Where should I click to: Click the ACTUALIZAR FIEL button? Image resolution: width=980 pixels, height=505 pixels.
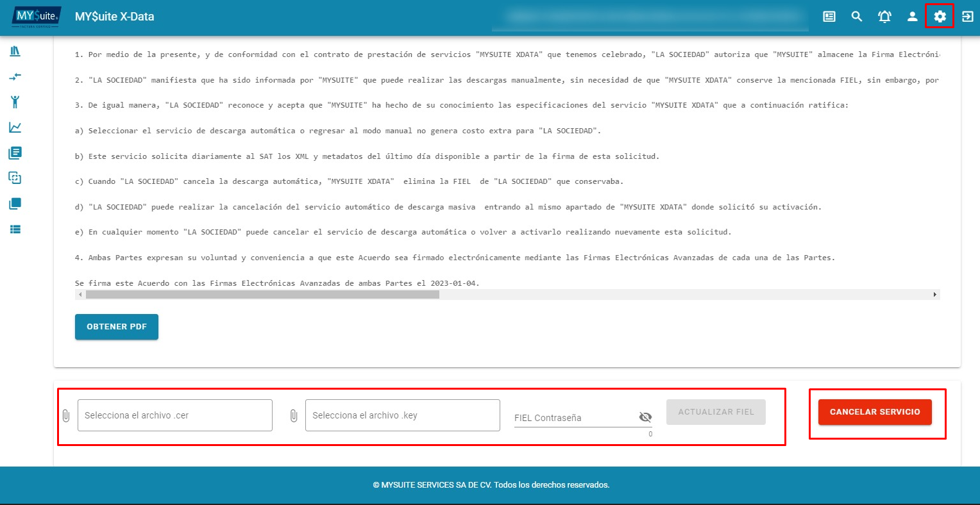point(716,412)
